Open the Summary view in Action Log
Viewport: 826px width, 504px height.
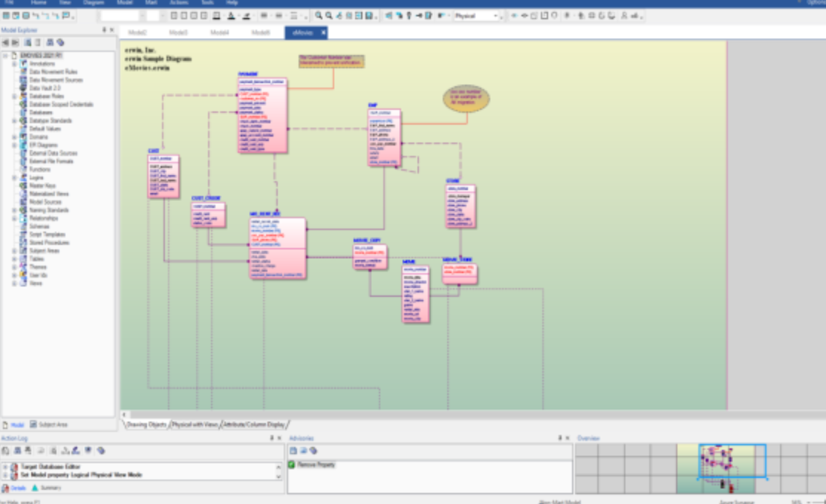46,488
